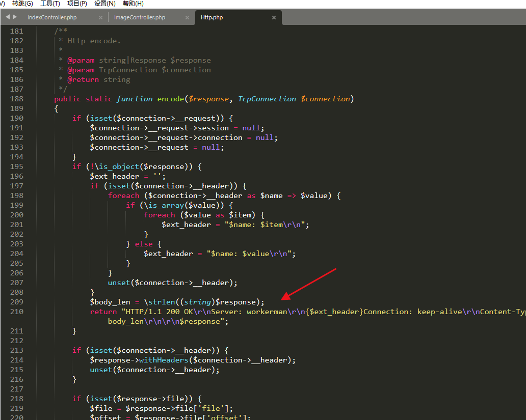Click the TcpConnection type hint on line 188
Viewport: 526px width, 420px height.
click(x=267, y=99)
